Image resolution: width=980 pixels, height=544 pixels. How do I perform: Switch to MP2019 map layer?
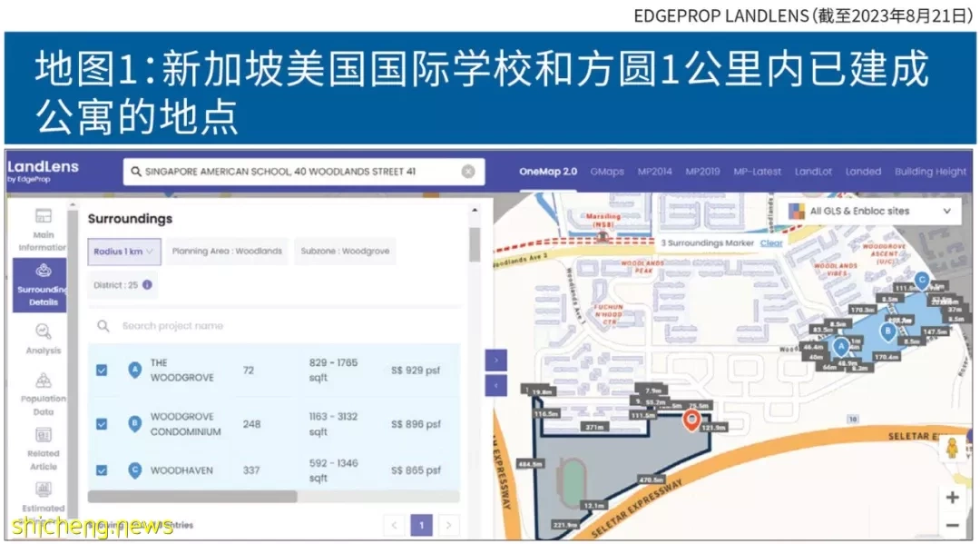[702, 172]
